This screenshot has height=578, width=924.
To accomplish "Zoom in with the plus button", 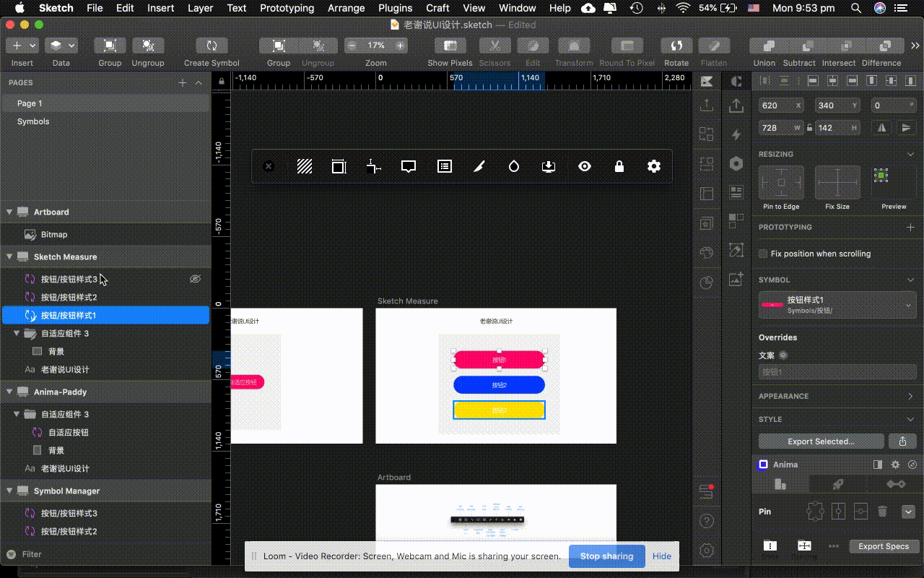I will pyautogui.click(x=399, y=46).
